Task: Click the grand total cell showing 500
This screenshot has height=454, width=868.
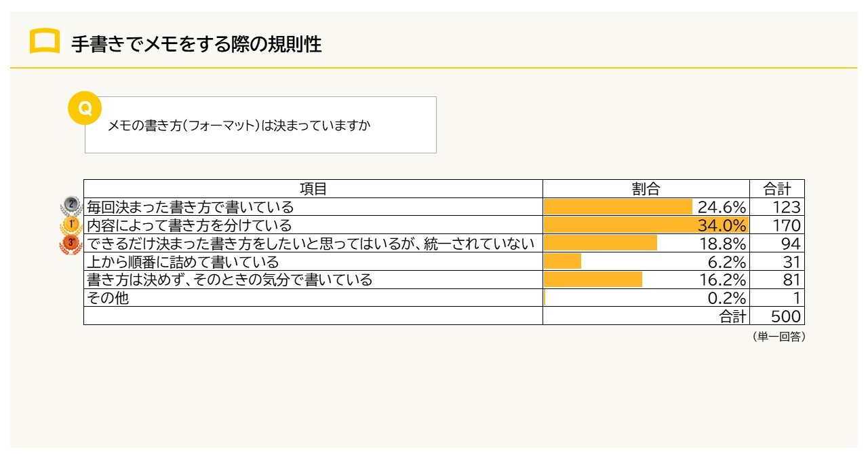Action: click(x=786, y=316)
